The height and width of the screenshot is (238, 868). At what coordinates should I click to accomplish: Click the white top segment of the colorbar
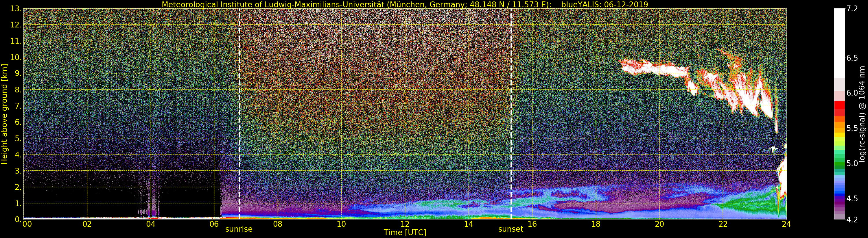point(839,43)
